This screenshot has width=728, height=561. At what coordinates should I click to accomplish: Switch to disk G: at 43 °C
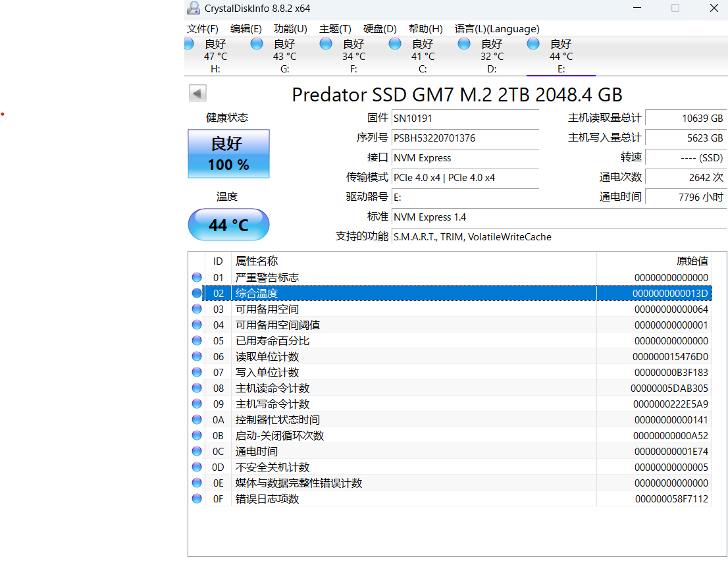click(284, 56)
